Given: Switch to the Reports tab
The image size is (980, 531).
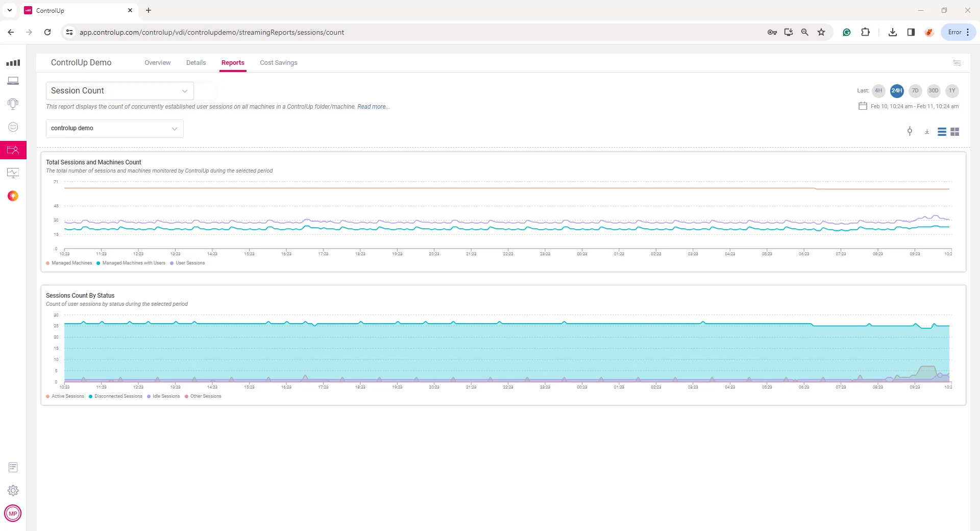Looking at the screenshot, I should click(x=233, y=63).
